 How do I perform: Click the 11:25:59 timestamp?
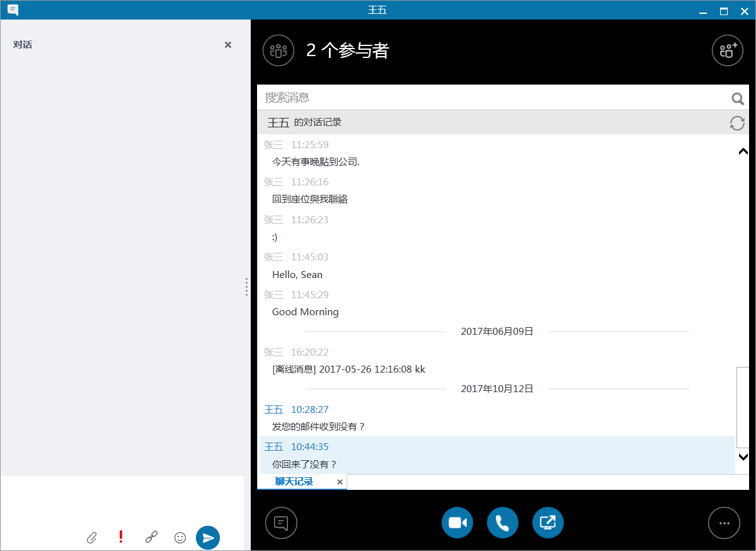pos(310,145)
